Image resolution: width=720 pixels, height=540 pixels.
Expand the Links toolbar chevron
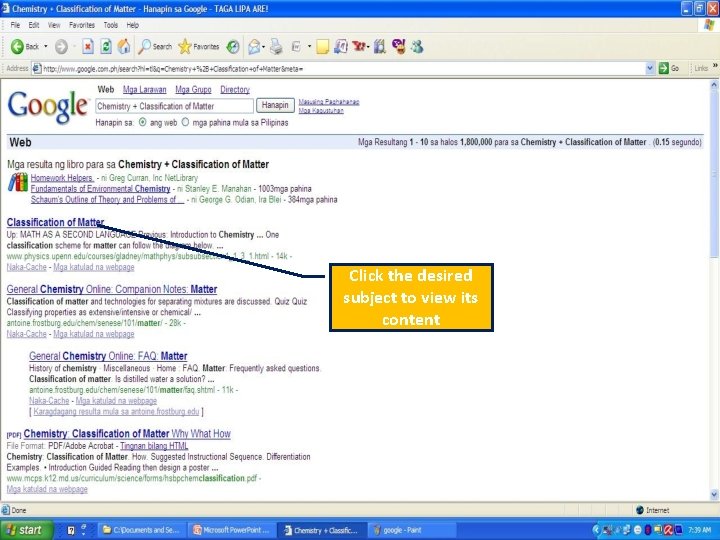(x=714, y=67)
